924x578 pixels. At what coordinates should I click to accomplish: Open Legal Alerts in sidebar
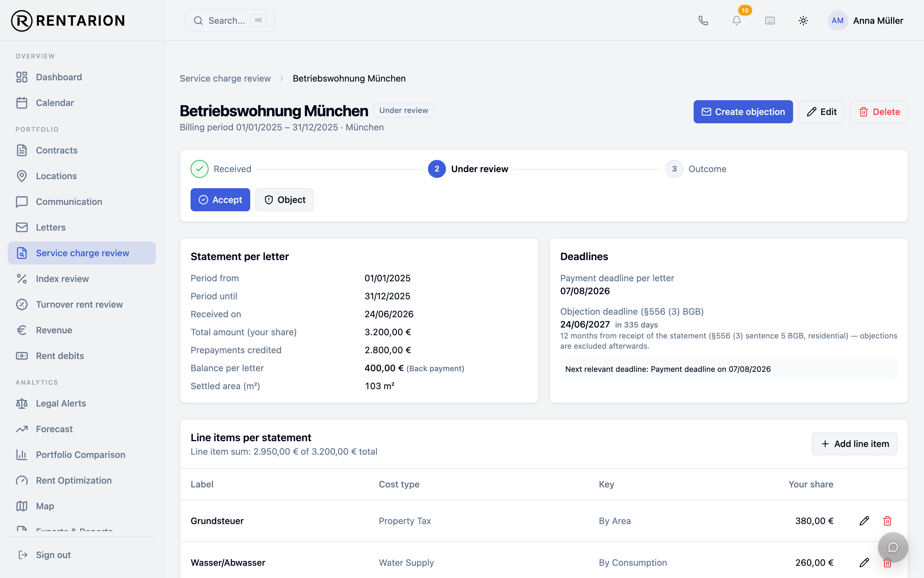[82, 403]
